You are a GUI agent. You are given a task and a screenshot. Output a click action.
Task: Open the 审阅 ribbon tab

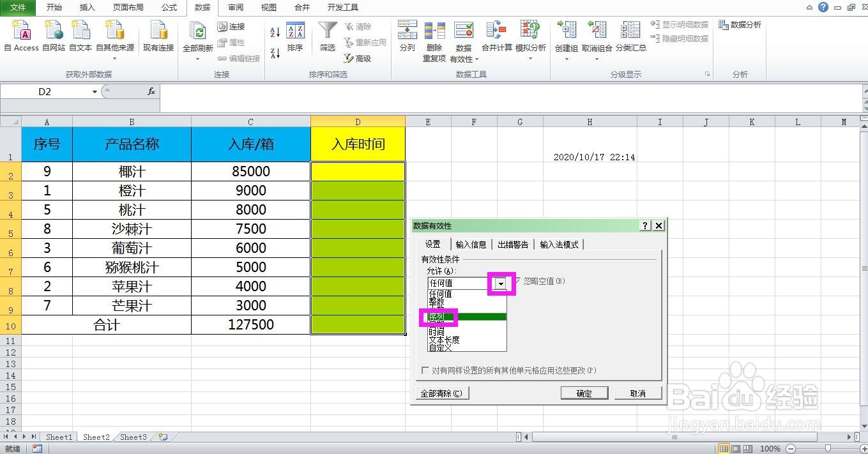pos(235,8)
